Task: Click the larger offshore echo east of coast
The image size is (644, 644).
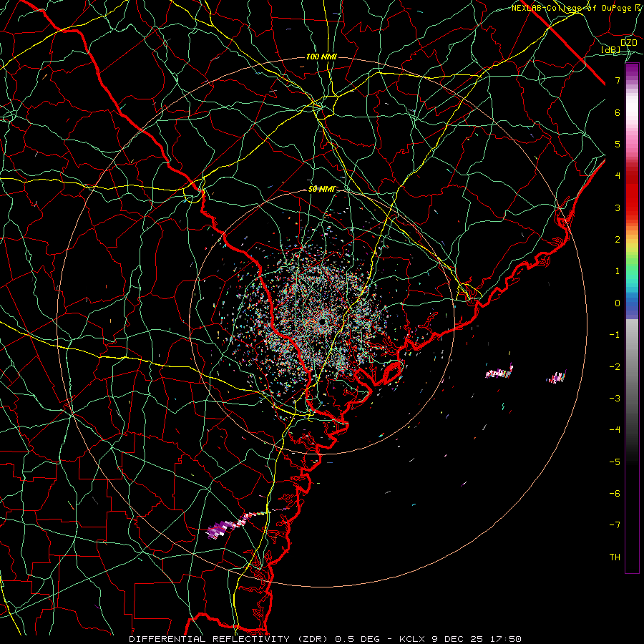Action: 499,372
